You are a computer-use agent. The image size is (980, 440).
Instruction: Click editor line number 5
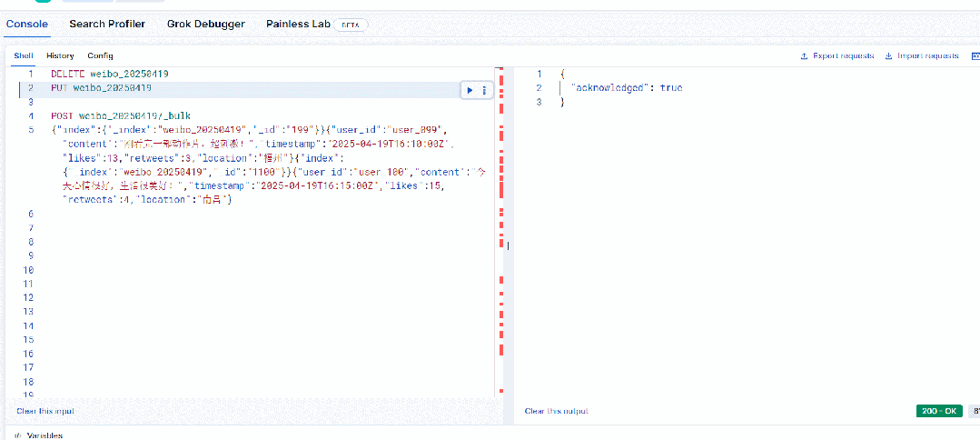[31, 130]
